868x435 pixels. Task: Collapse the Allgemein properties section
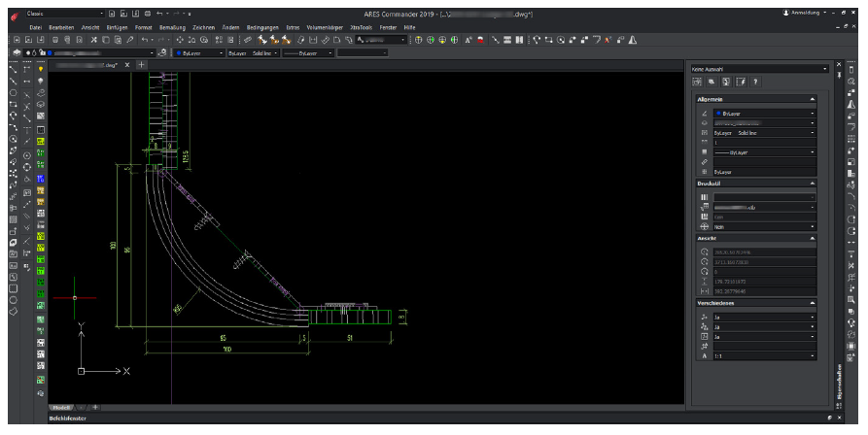(x=813, y=100)
